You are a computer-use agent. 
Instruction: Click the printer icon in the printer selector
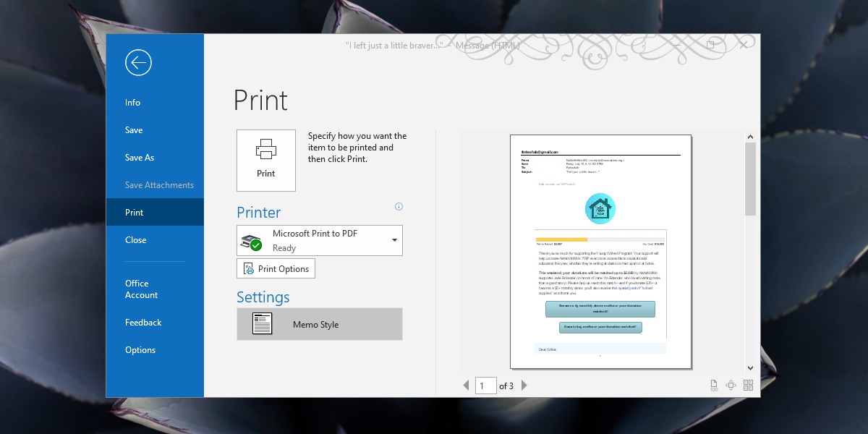click(252, 239)
